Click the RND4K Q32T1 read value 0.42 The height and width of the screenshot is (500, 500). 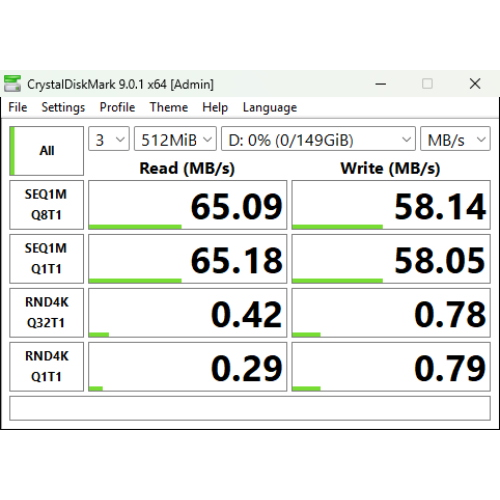(188, 313)
